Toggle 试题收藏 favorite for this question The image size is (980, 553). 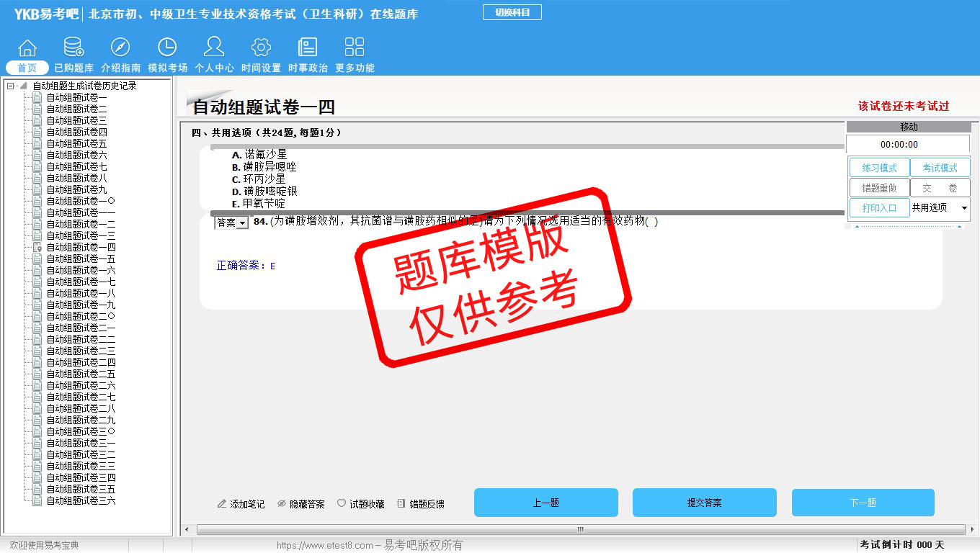click(361, 504)
